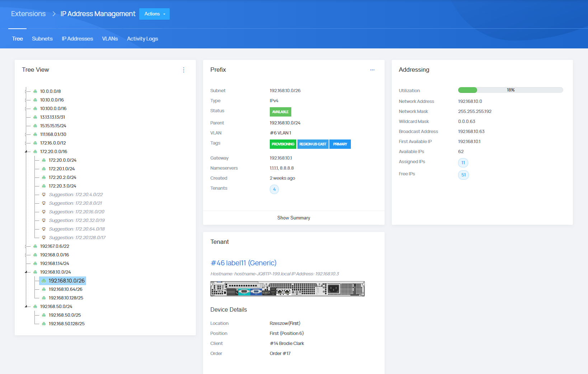This screenshot has width=588, height=374.
Task: Click the network icon beside 192.168.10.64/26
Action: tap(44, 289)
